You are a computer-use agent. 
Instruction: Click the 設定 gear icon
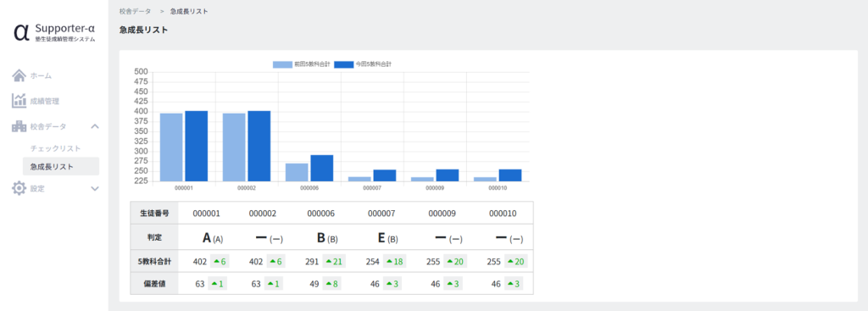19,189
